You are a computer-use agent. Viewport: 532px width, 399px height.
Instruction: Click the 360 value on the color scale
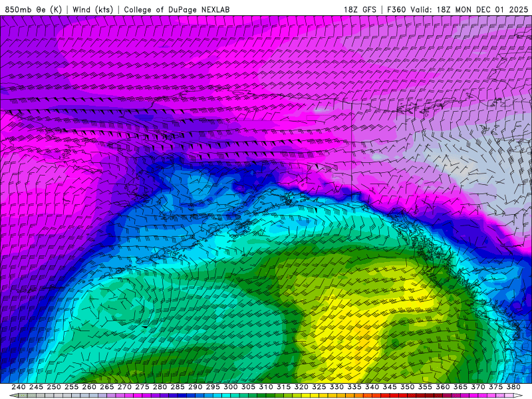click(x=443, y=387)
